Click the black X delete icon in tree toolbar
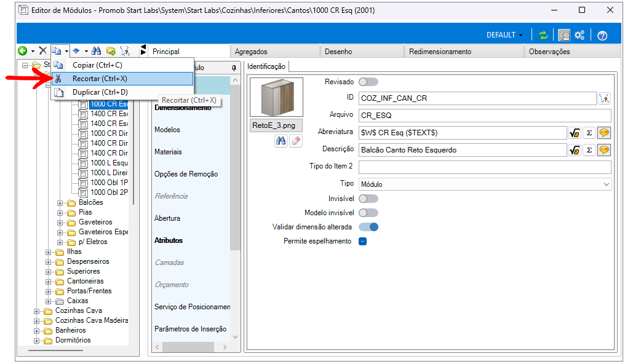Viewport: 625px width, 364px height. (42, 51)
